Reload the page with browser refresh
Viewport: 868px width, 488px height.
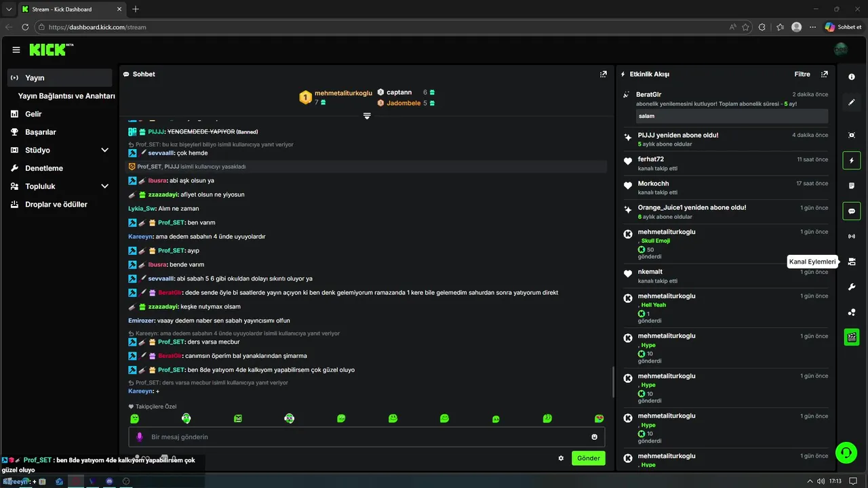pos(25,27)
